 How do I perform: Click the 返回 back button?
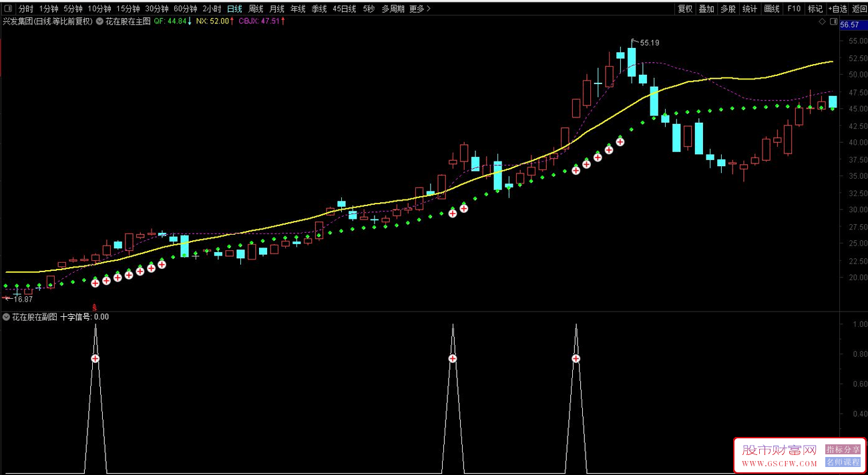coord(859,9)
